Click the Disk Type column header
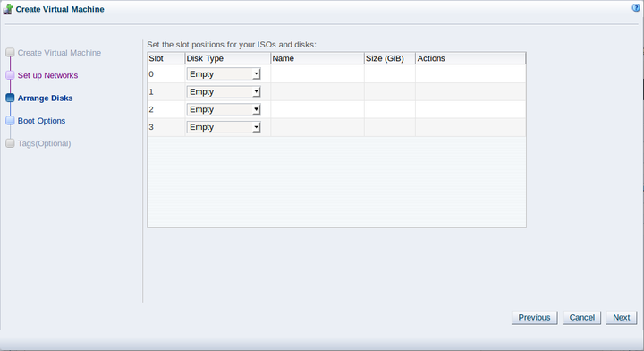 tap(227, 58)
